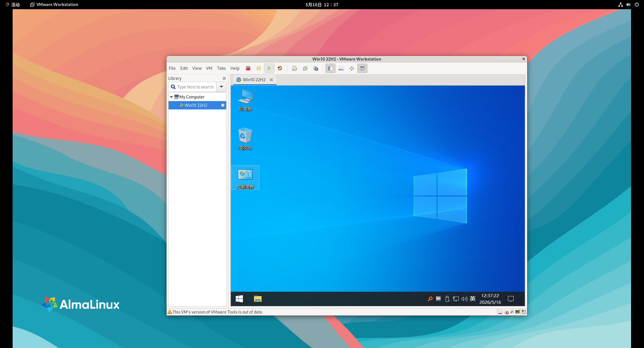Shut down the guest with the red power icon
This screenshot has width=644, height=348.
(x=248, y=68)
